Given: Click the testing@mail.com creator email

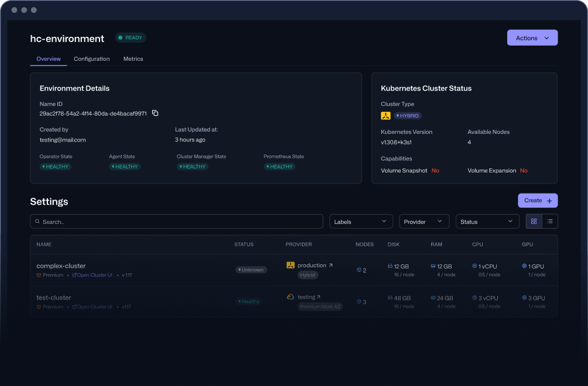Looking at the screenshot, I should click(x=63, y=140).
